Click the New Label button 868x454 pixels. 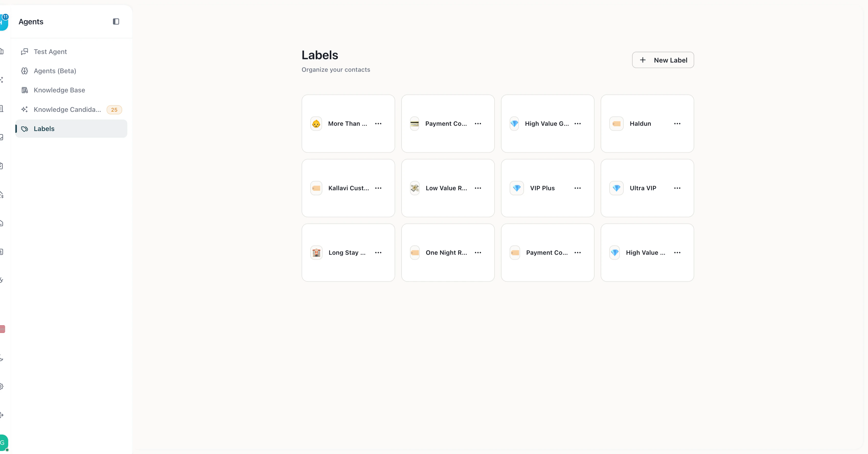(x=663, y=60)
